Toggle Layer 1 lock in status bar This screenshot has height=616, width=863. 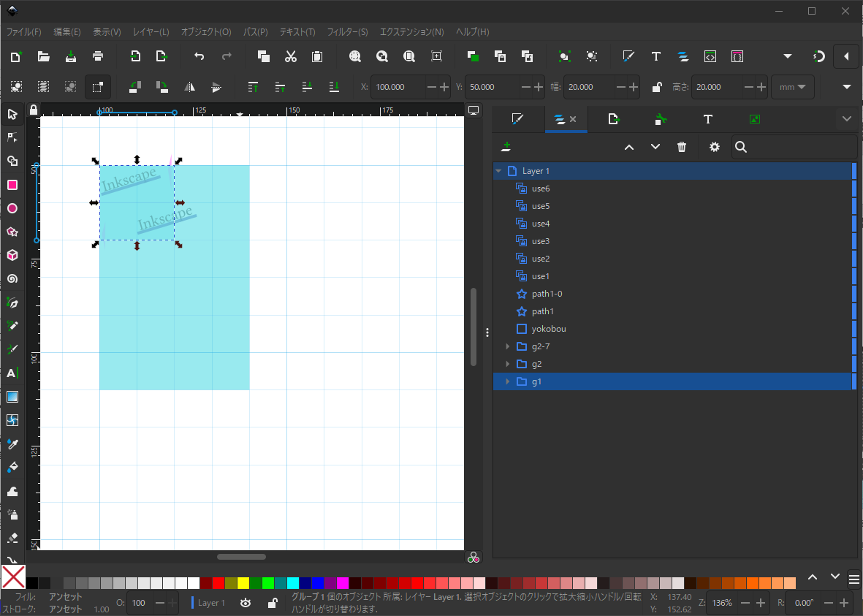272,603
